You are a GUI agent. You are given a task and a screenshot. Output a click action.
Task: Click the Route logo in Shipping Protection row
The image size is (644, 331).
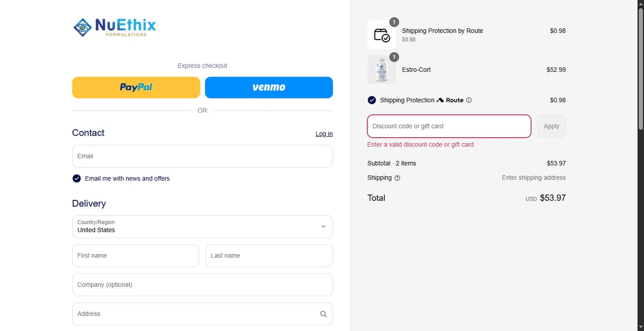tap(450, 100)
